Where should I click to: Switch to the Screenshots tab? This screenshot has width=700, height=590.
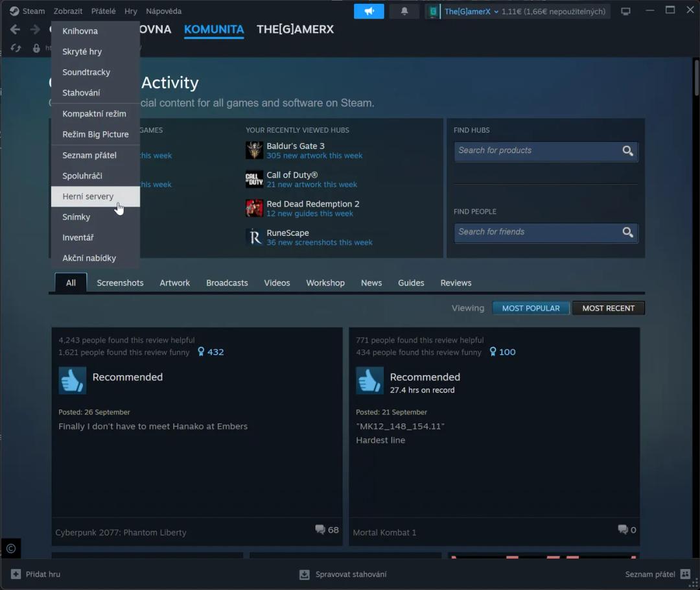[120, 283]
